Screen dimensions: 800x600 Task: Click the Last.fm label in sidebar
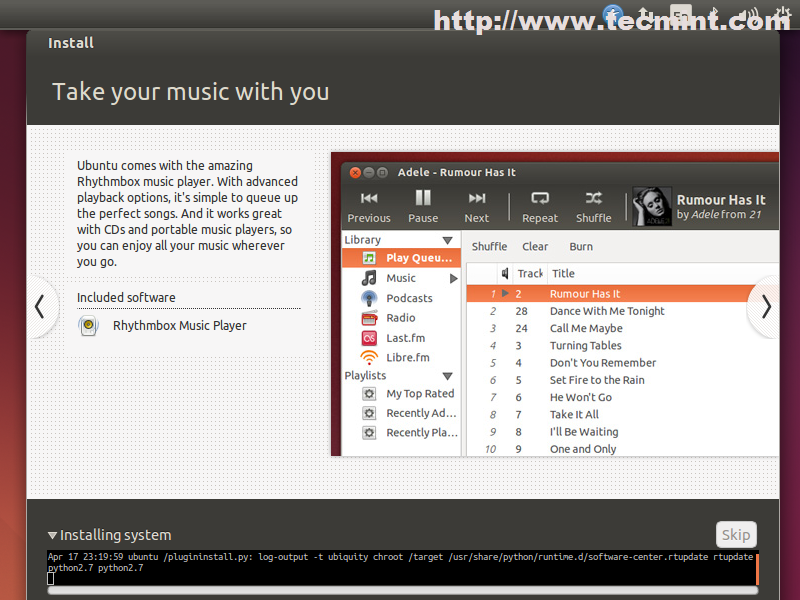point(405,338)
